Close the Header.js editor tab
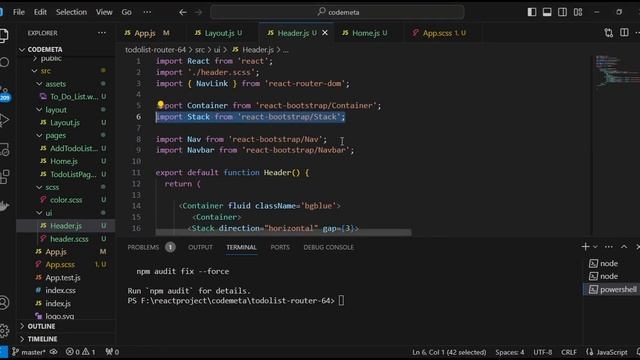The height and width of the screenshot is (360, 640). (325, 33)
